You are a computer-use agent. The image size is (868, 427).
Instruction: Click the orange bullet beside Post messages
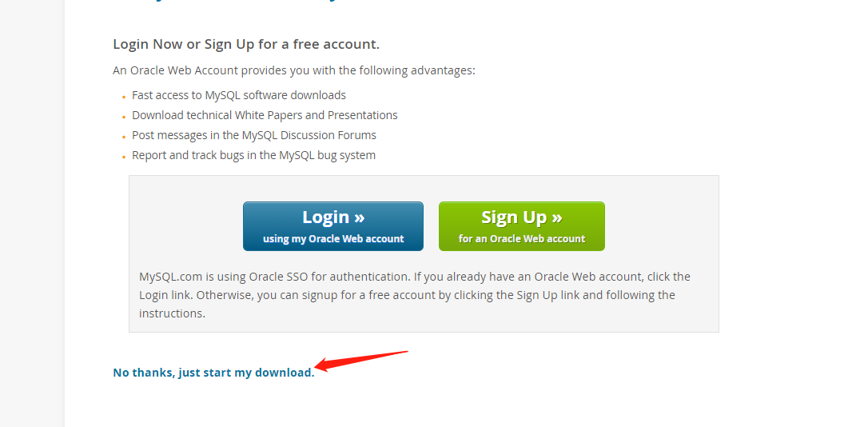click(124, 138)
